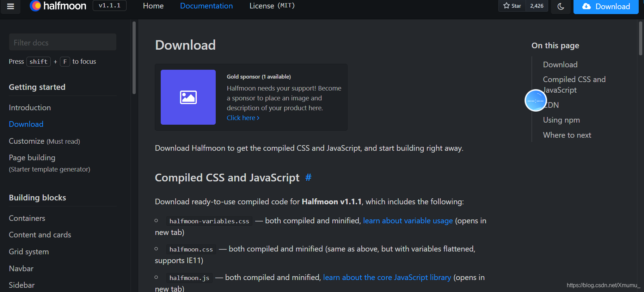Open the Documentation nav item

coord(207,6)
